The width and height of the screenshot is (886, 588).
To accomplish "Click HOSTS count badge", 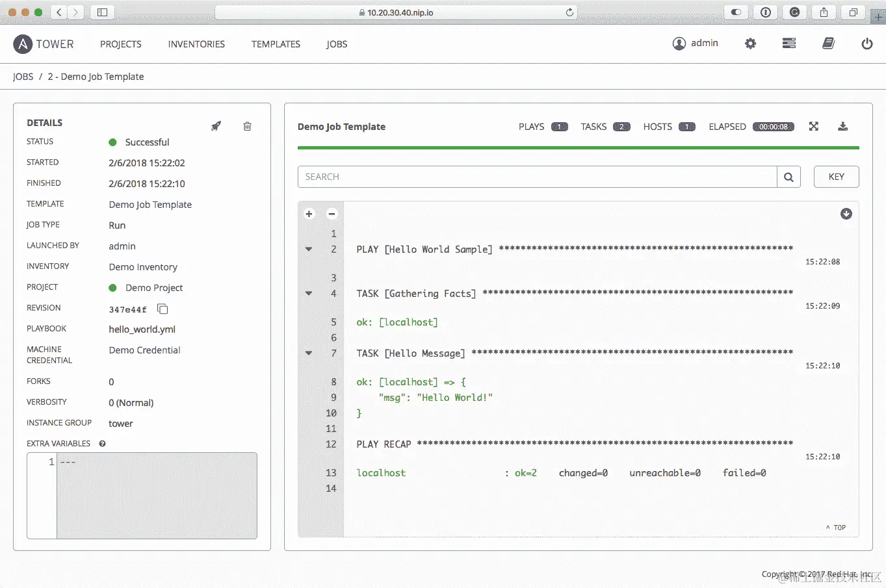I will [x=687, y=127].
